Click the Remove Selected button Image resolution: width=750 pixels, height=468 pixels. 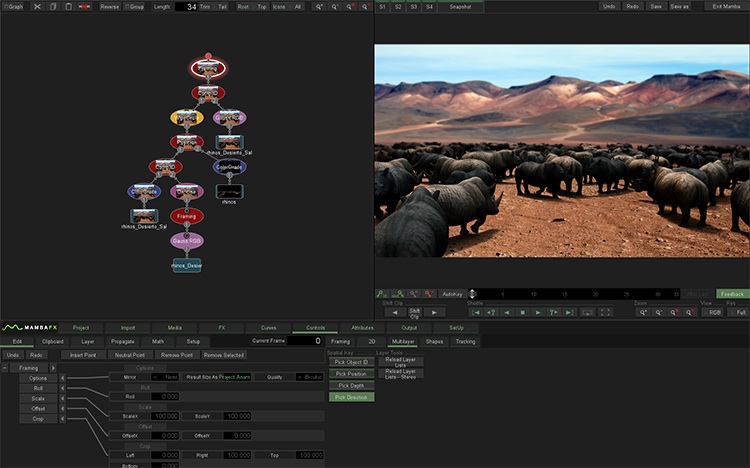pos(224,354)
